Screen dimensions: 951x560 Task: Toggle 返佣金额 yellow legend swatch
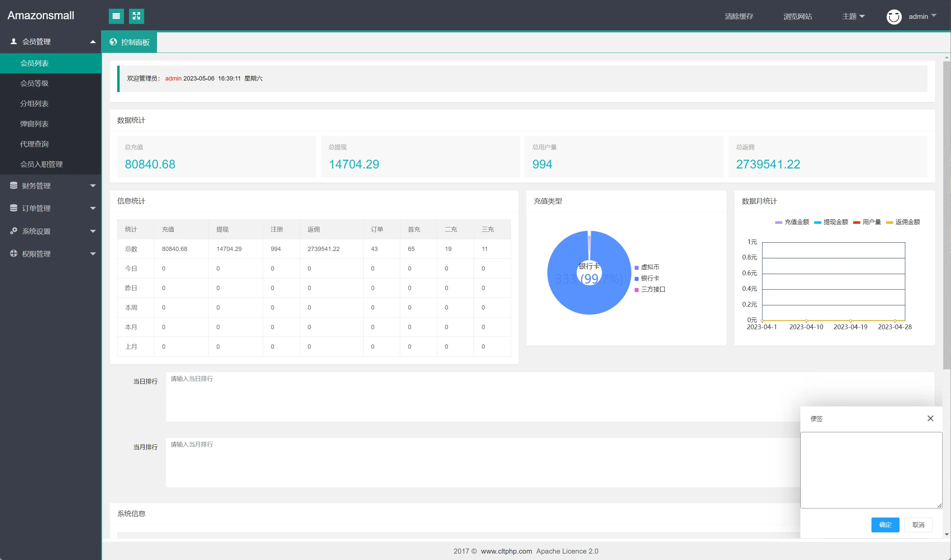coord(889,222)
